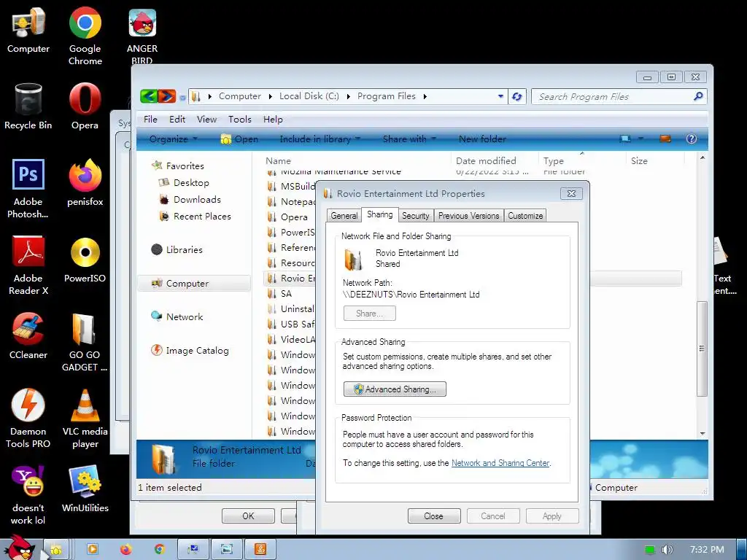Open the address bar history dropdown arrow

pyautogui.click(x=500, y=96)
